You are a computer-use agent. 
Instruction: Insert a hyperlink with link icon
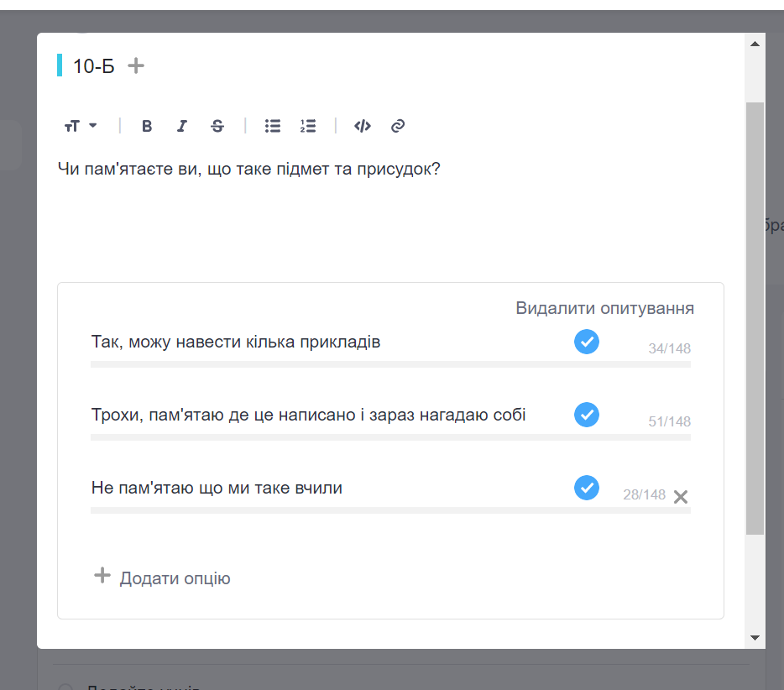[x=398, y=126]
